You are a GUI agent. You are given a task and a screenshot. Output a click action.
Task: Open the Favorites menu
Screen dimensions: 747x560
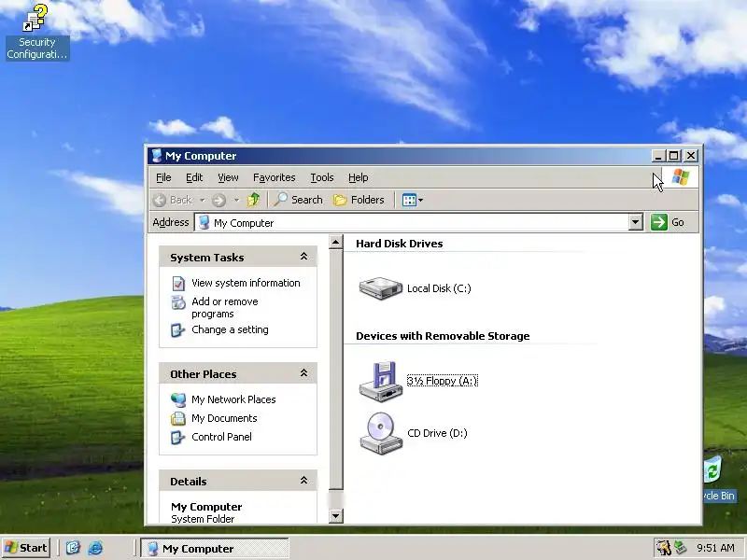coord(274,177)
